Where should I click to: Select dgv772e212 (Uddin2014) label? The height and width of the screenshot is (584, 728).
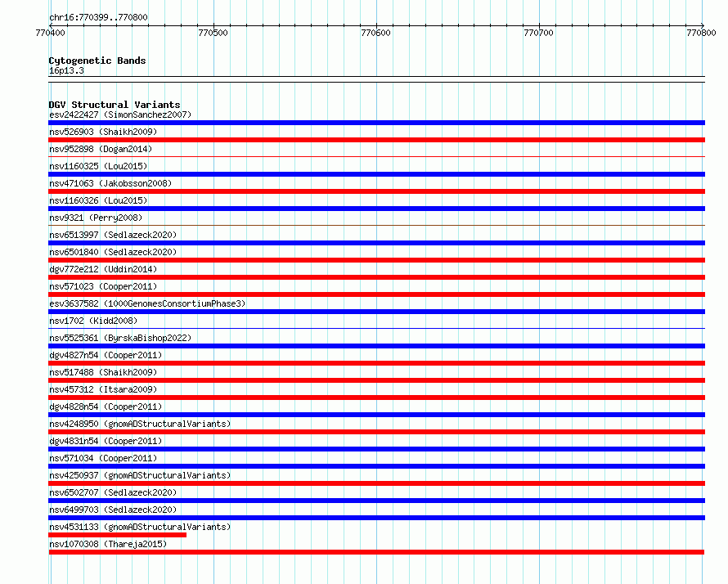(x=103, y=269)
